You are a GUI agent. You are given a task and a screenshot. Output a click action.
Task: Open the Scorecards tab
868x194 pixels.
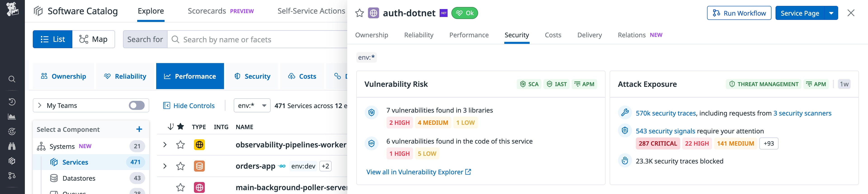[207, 11]
